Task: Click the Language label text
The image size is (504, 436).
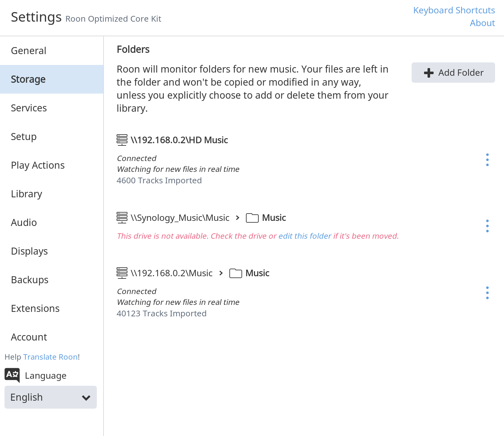Action: [x=46, y=376]
